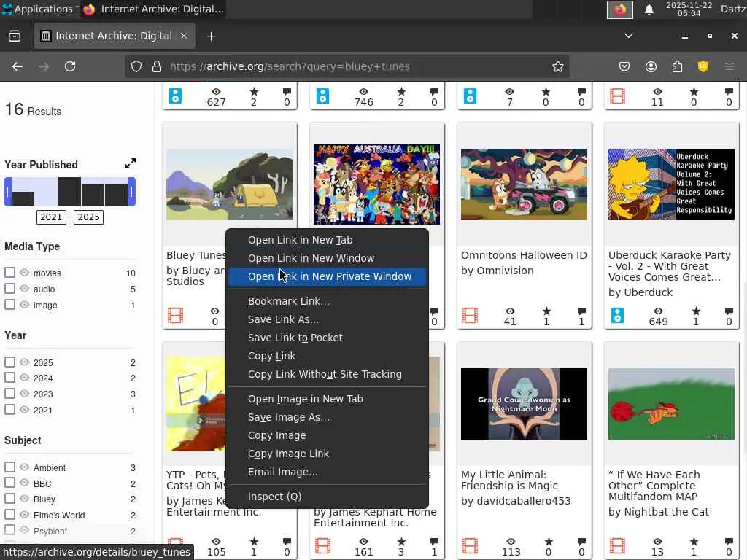Open the recent browsing tab overview icon

[15, 36]
